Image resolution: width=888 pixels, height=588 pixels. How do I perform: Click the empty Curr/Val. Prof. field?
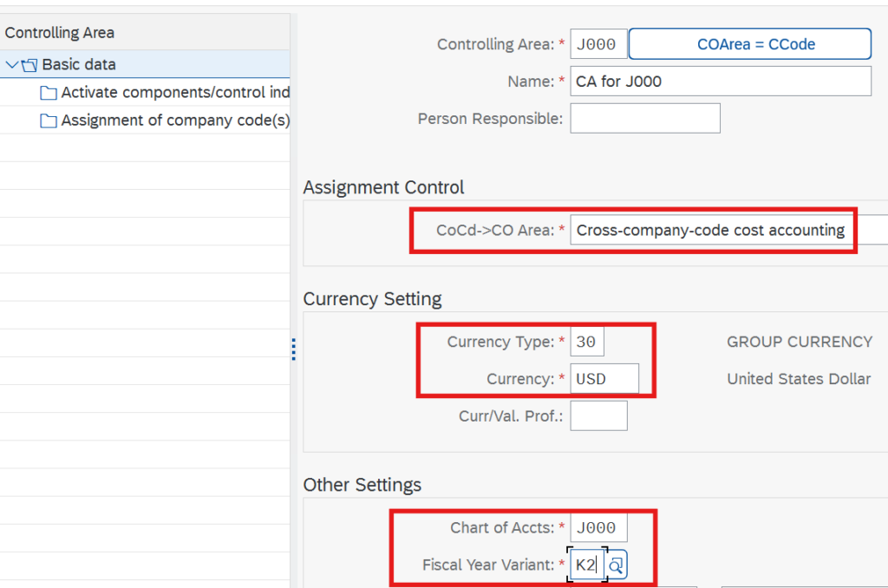click(x=598, y=416)
